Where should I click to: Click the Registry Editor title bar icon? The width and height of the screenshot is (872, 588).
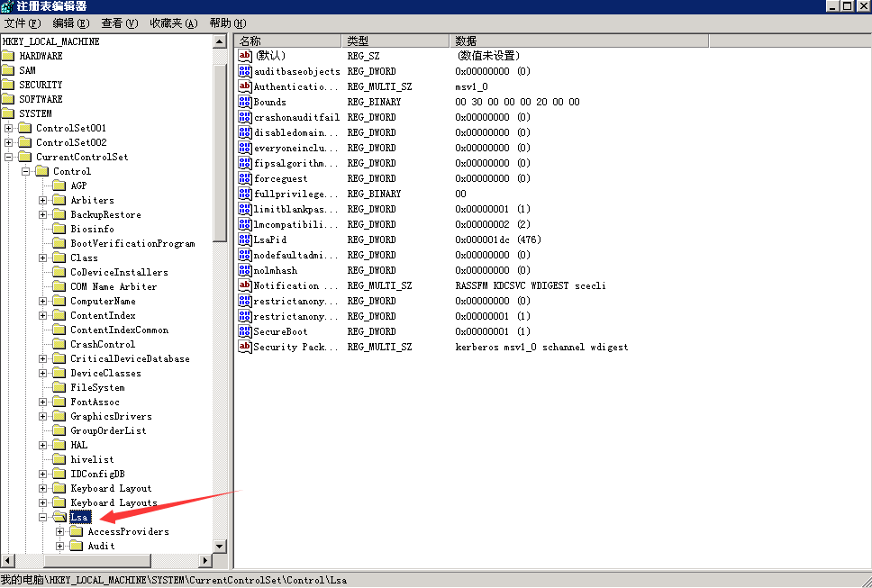click(7, 6)
